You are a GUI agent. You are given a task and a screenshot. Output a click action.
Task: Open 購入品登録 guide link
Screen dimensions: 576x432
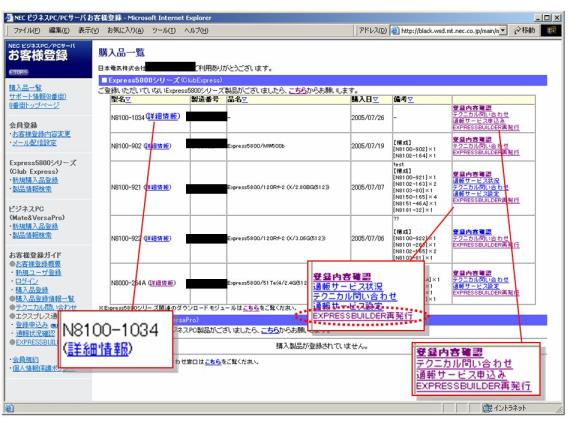click(32, 290)
